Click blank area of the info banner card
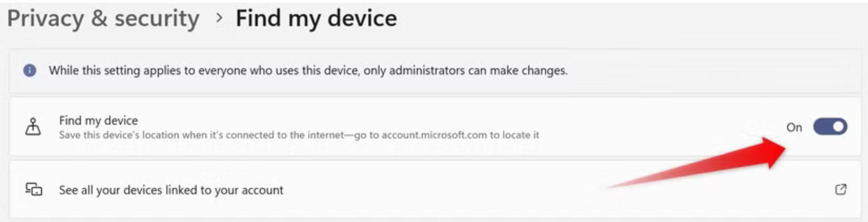Viewport: 868px width, 222px height. tap(714, 71)
